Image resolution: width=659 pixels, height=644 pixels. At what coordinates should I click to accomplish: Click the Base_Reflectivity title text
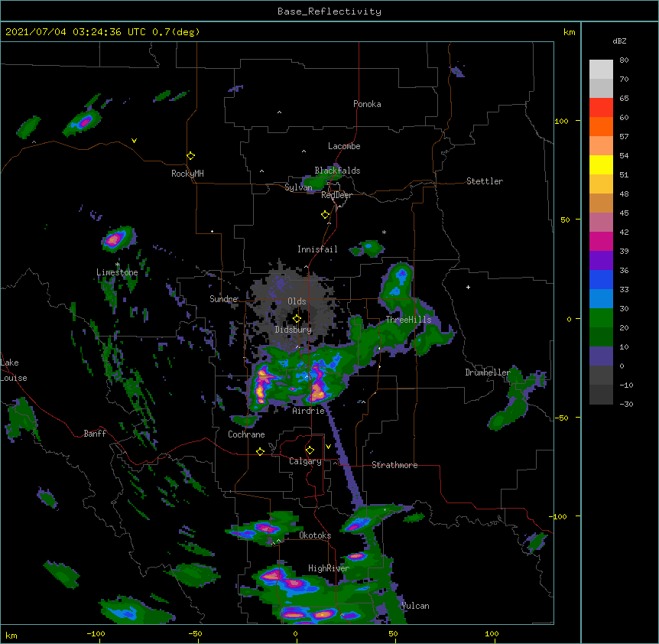tap(329, 11)
